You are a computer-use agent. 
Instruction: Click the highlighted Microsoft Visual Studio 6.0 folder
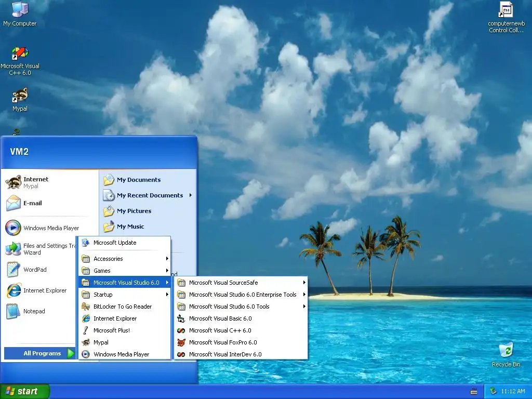point(125,283)
